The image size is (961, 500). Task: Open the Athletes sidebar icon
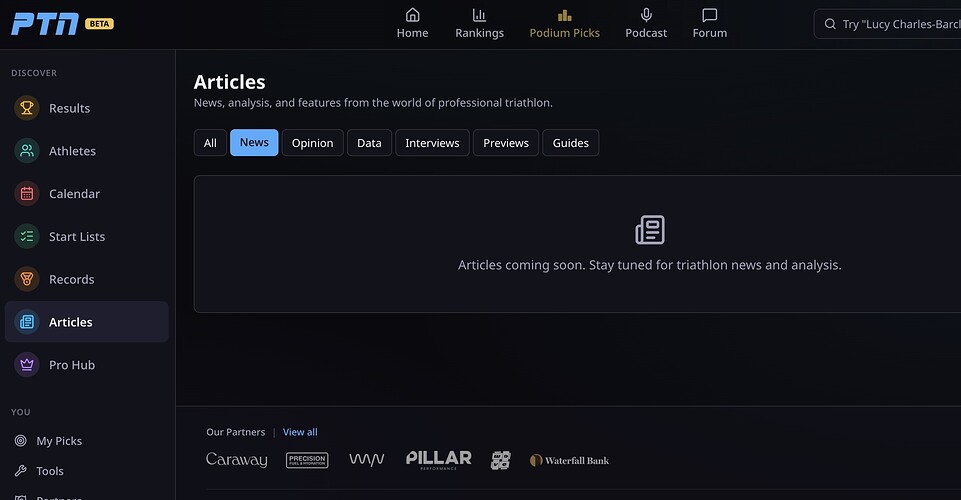pos(27,151)
